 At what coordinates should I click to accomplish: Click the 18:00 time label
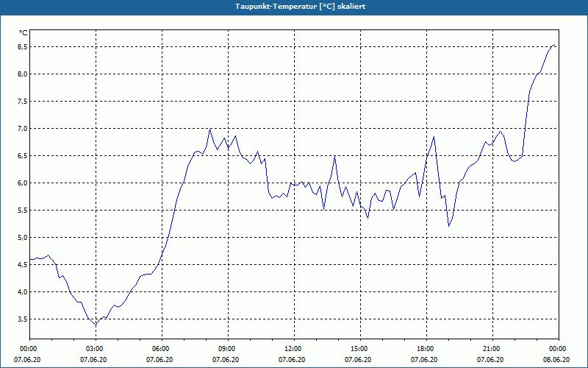(x=426, y=349)
